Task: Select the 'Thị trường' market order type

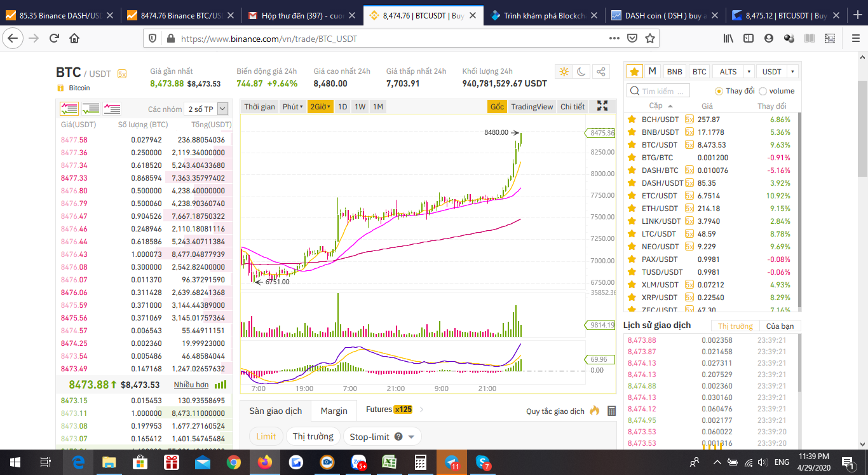Action: (313, 436)
